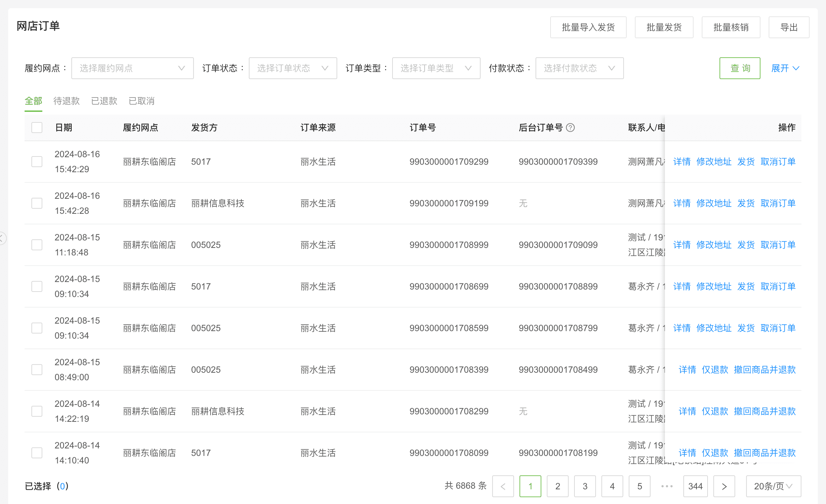Toggle the select-all checkbox in header
This screenshot has width=826, height=504.
point(37,128)
